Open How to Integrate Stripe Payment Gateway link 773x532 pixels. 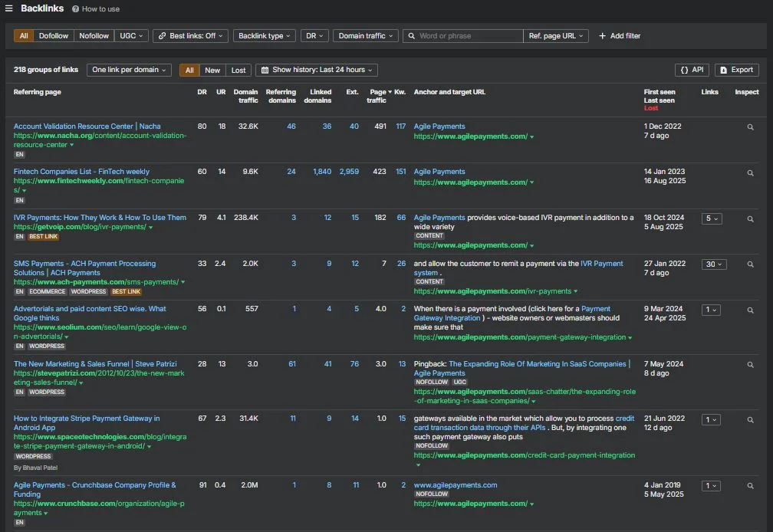pos(86,423)
